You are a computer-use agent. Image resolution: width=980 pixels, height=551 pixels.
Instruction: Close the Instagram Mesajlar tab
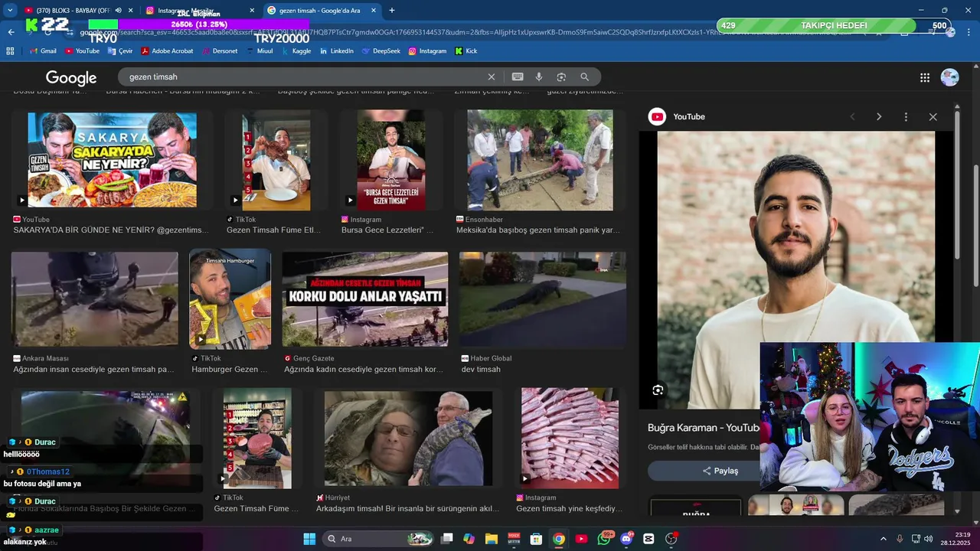[253, 10]
